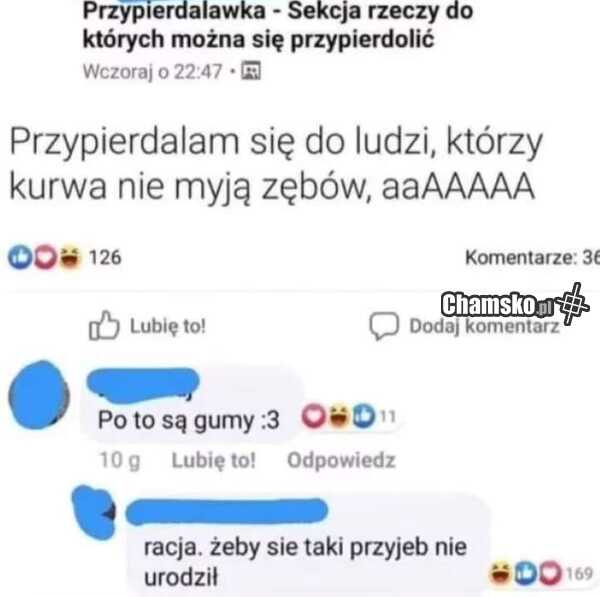Open the haha reaction on the post

coord(70,257)
